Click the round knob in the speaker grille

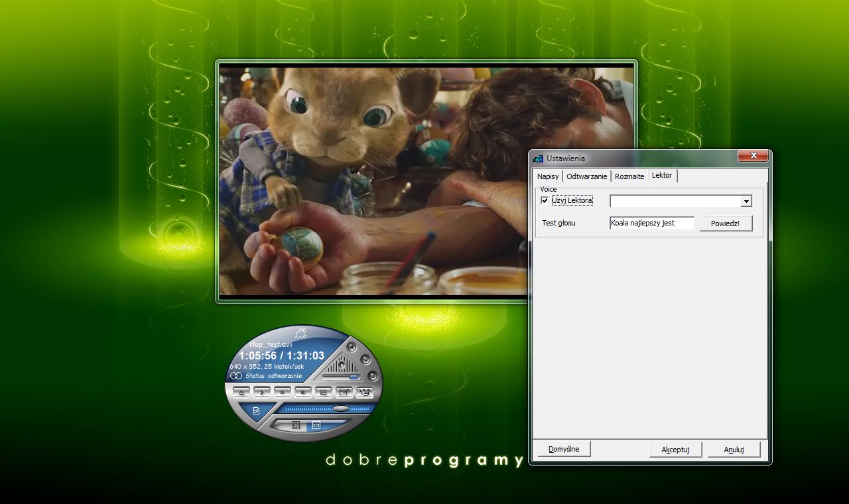coord(342,364)
